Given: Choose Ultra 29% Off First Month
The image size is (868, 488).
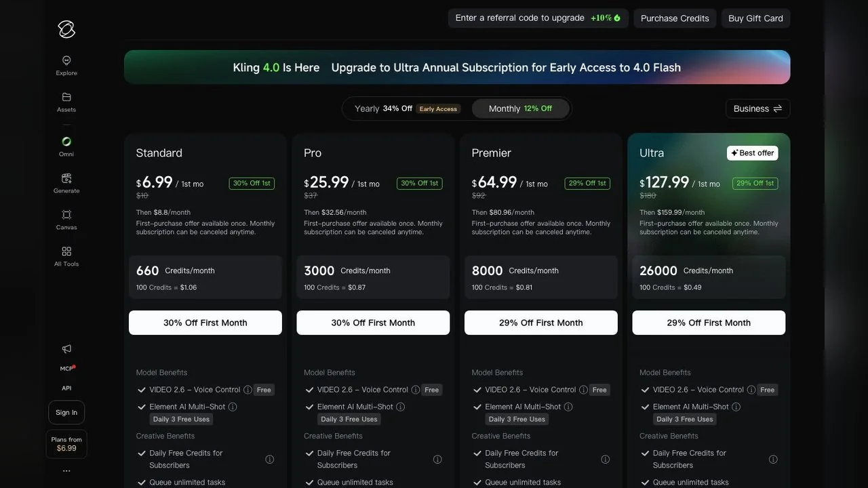Looking at the screenshot, I should (x=709, y=323).
